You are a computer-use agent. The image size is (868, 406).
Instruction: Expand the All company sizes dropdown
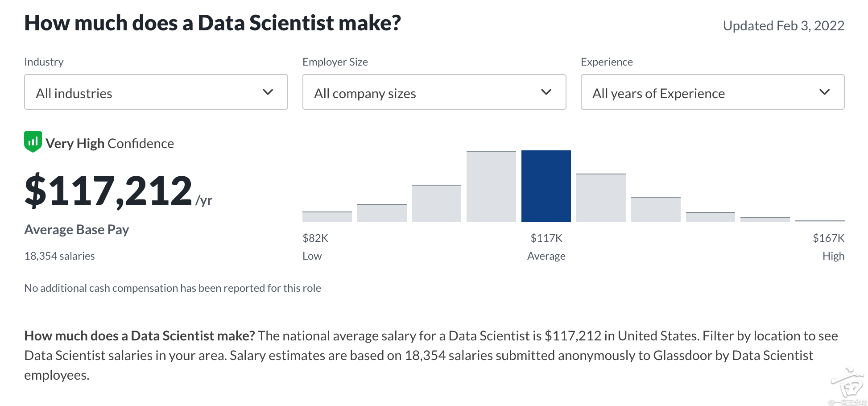(x=434, y=92)
